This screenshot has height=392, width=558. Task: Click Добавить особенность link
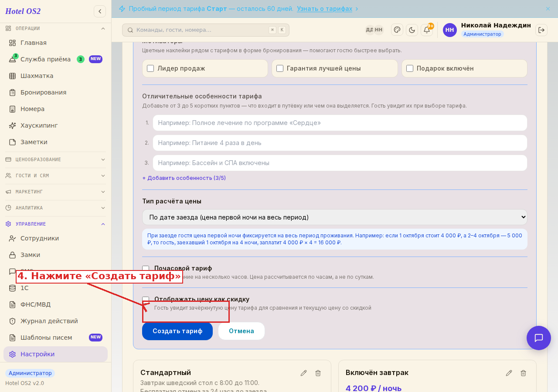tap(184, 178)
